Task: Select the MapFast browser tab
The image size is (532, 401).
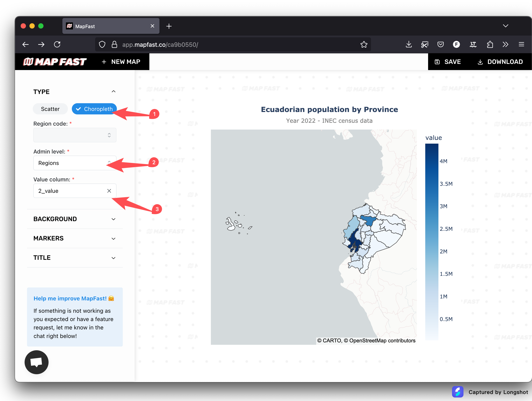Action: 111,26
